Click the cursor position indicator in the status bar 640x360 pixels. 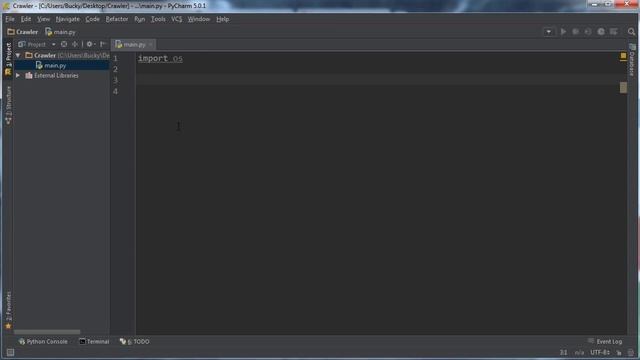[x=564, y=352]
